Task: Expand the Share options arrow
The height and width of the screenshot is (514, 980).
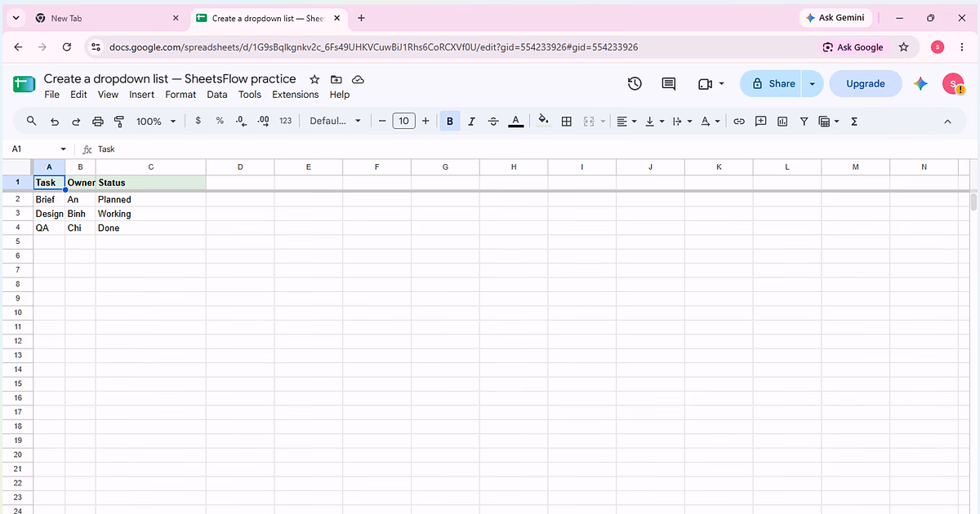Action: click(x=812, y=83)
